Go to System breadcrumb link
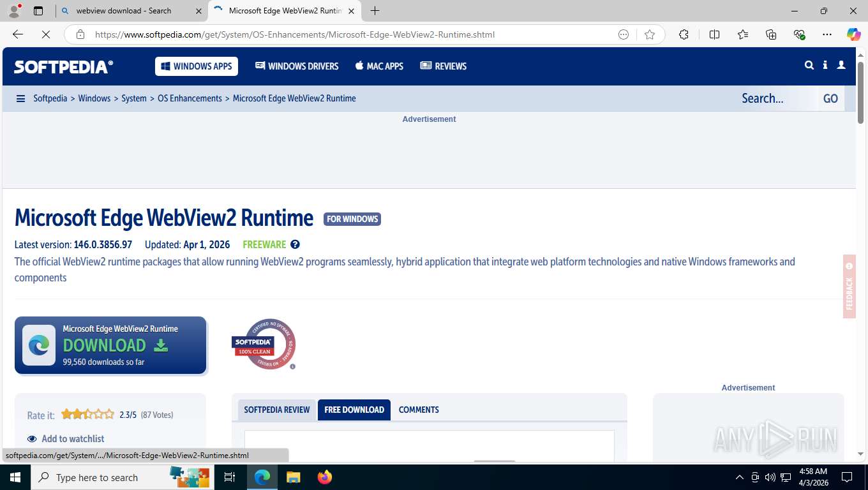Screen dimensions: 868x490 (x=134, y=98)
